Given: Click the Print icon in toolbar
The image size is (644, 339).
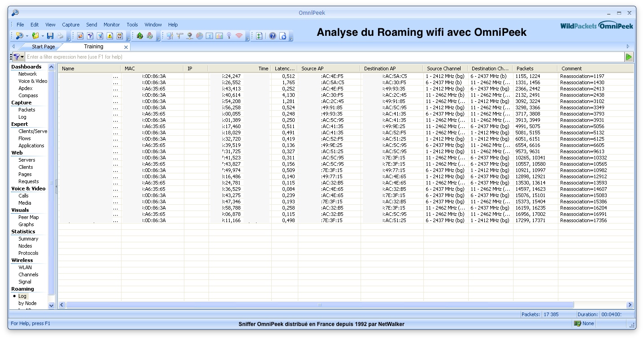Looking at the screenshot, I should click(x=60, y=36).
